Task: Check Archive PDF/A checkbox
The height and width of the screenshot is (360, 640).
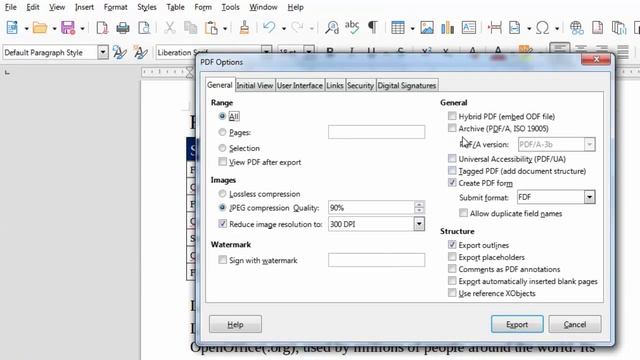Action: (452, 128)
